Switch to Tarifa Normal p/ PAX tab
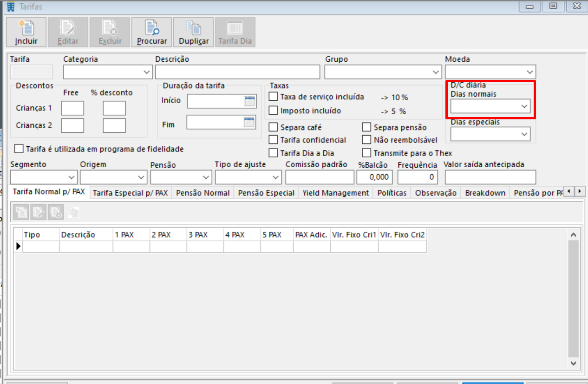The width and height of the screenshot is (588, 384). (49, 192)
